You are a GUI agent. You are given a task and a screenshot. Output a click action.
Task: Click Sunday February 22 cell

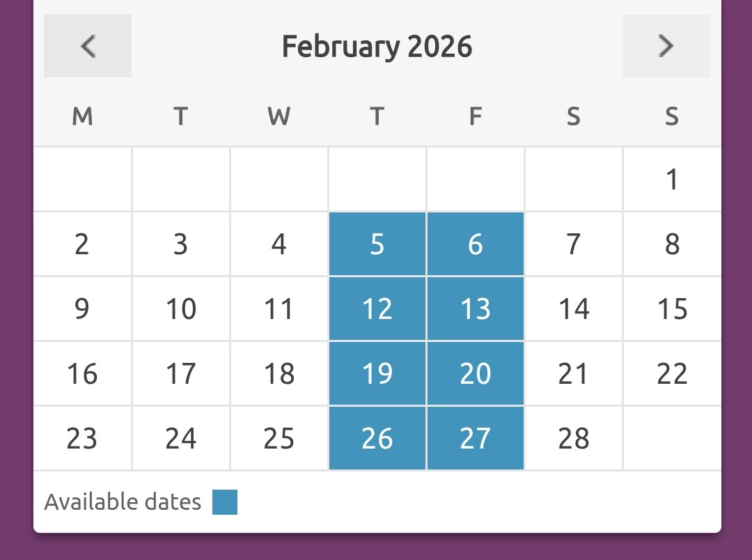click(672, 374)
